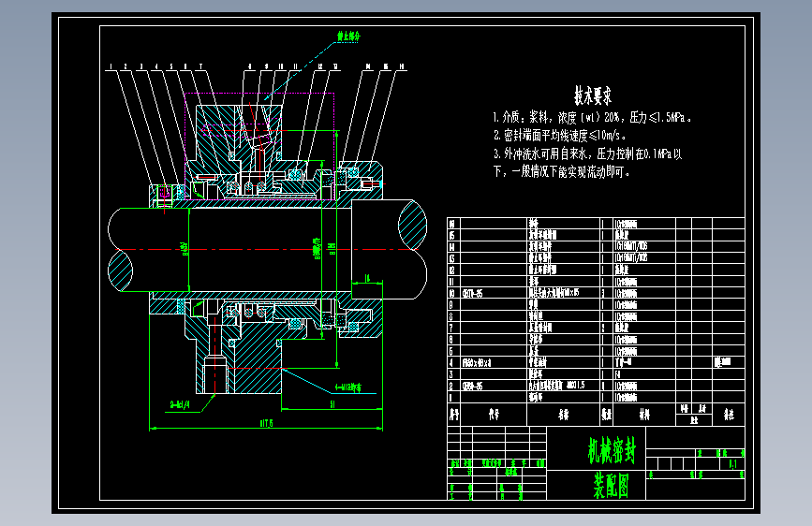The width and height of the screenshot is (812, 526).
Task: Click part balloon number 3
Action: pyautogui.click(x=140, y=66)
